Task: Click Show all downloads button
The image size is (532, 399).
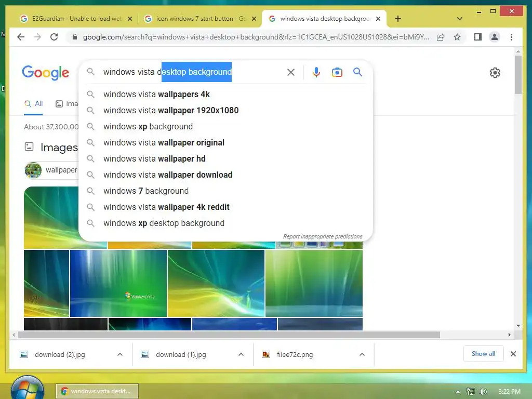Action: click(483, 354)
